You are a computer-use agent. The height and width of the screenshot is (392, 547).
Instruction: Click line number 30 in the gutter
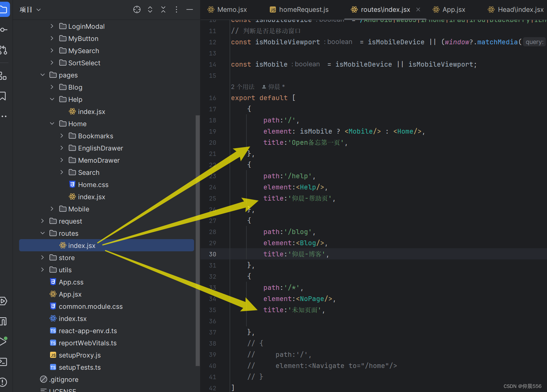pyautogui.click(x=212, y=254)
